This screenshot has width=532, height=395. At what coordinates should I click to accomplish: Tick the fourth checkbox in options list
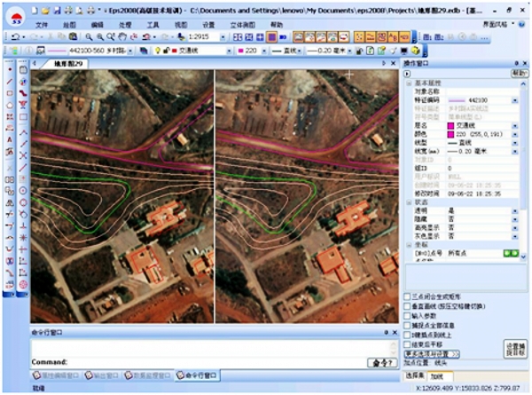[407, 325]
